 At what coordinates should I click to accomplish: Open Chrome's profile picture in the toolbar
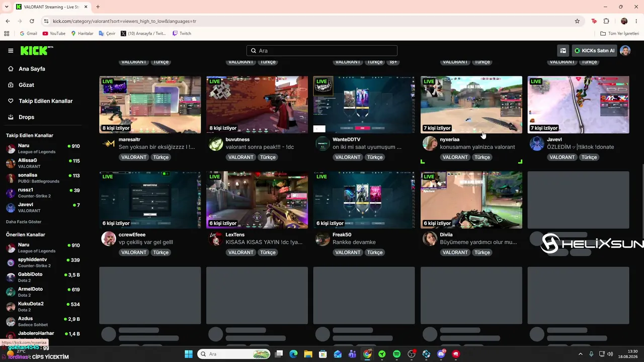pyautogui.click(x=624, y=21)
